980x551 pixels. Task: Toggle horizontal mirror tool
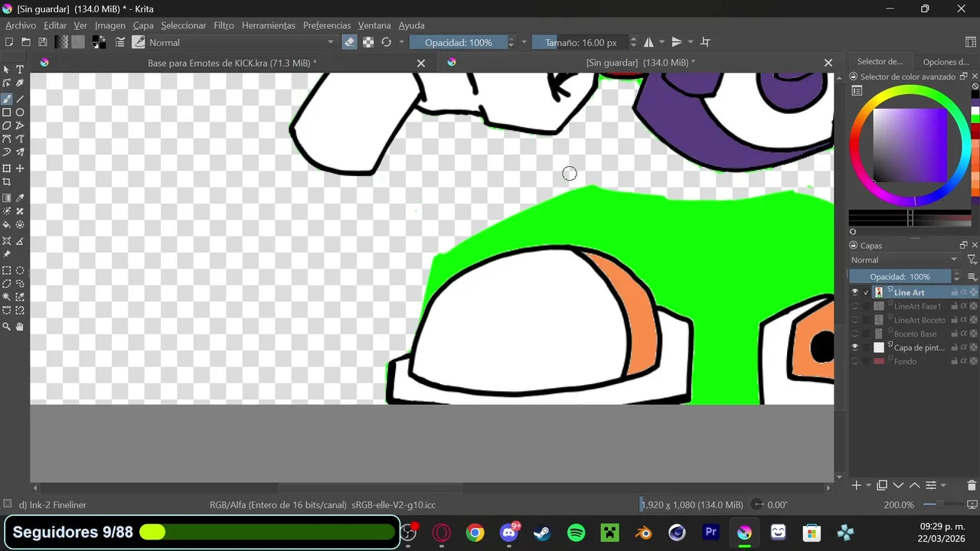[x=648, y=42]
